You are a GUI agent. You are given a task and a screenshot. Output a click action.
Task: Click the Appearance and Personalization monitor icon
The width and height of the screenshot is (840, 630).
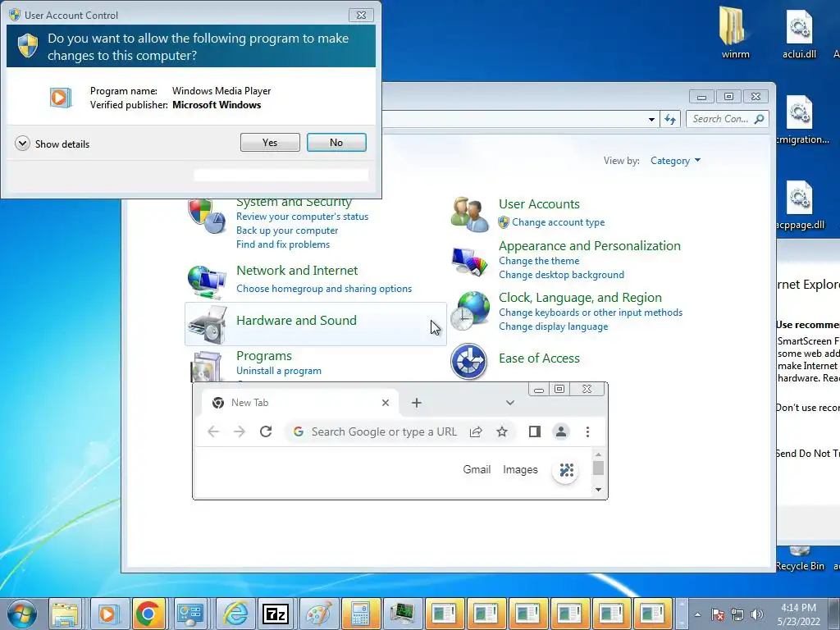(x=469, y=262)
